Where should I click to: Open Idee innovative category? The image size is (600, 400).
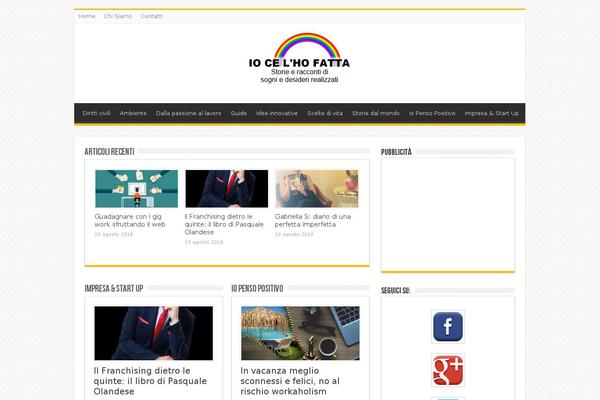pyautogui.click(x=277, y=113)
